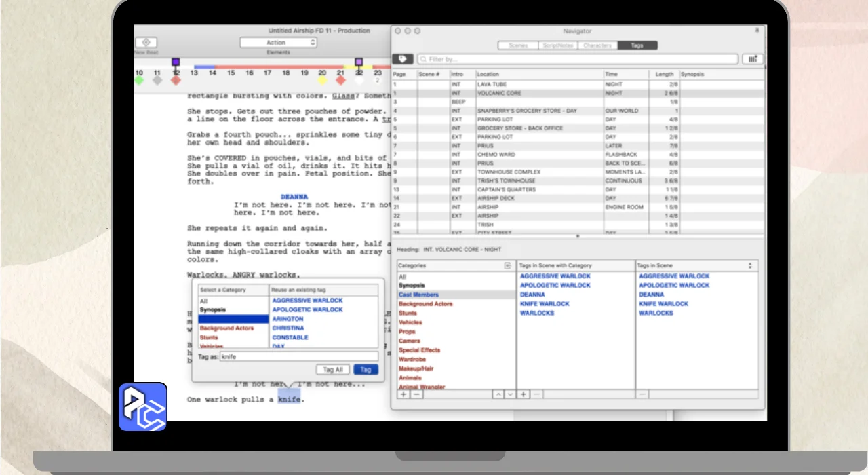
Task: Move category down with the down arrow
Action: pyautogui.click(x=510, y=394)
